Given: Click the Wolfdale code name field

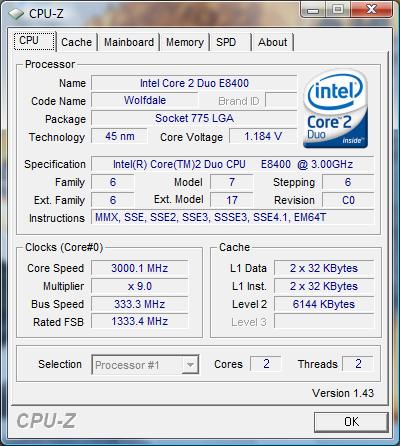Looking at the screenshot, I should coord(145,100).
